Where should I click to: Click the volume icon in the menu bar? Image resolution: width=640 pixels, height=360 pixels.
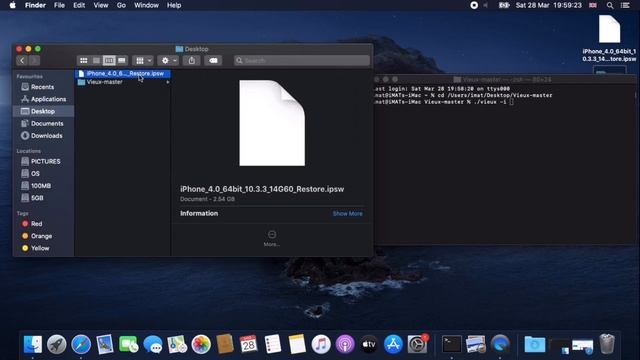click(486, 5)
